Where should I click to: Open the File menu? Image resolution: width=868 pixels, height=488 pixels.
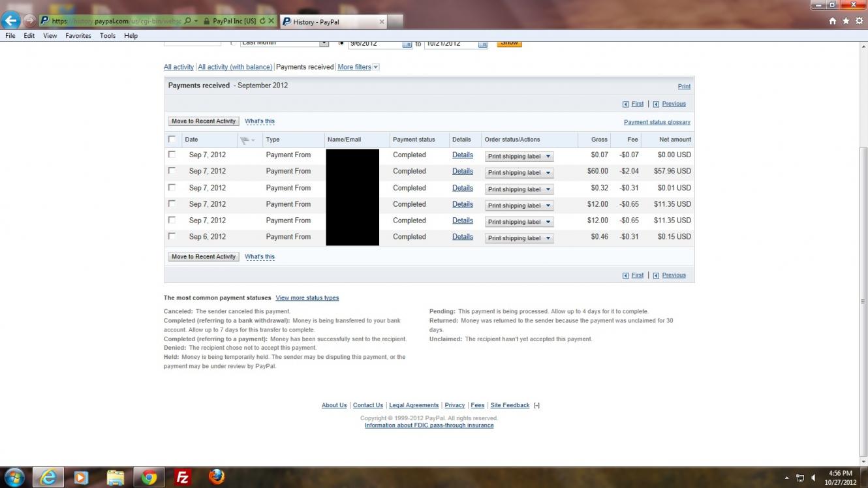[x=10, y=36]
